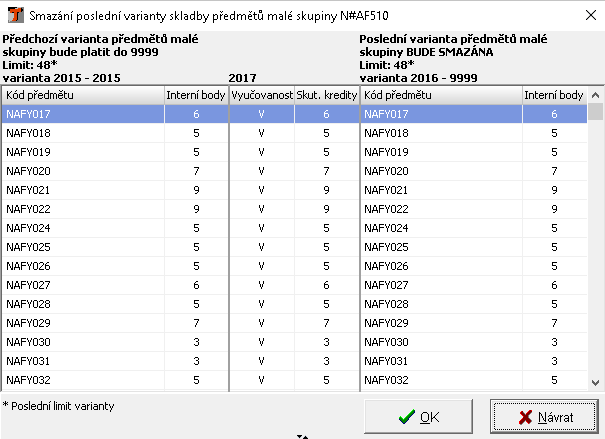This screenshot has height=439, width=605.
Task: Sort left table by Kód předmětu header
Action: pos(82,95)
